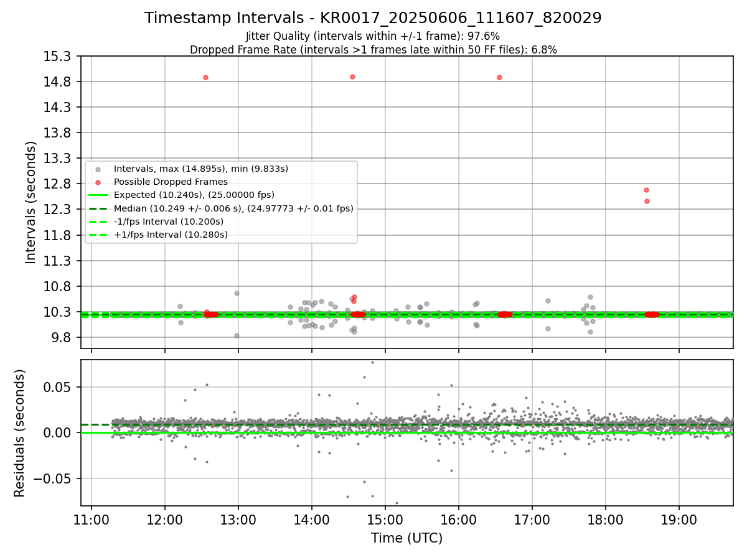Click the upper red point at 12.7s near 18:30
This screenshot has height=560, width=747.
tap(646, 190)
